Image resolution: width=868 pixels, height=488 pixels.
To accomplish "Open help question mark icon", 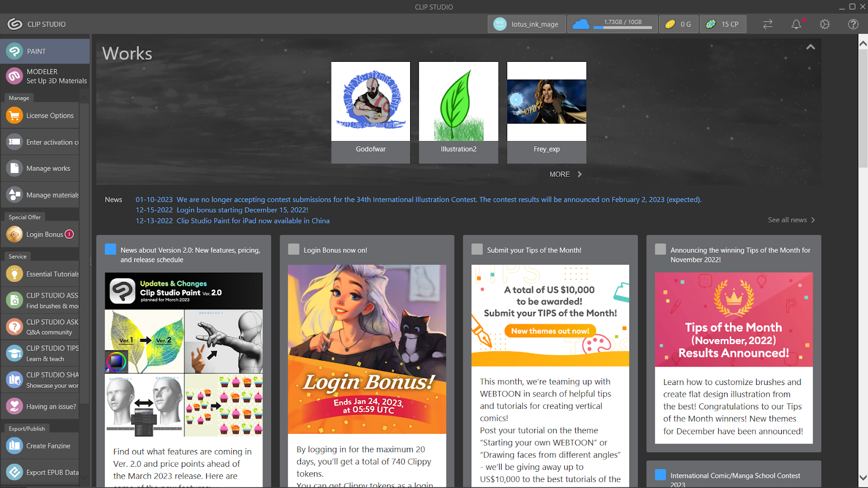I will (853, 24).
